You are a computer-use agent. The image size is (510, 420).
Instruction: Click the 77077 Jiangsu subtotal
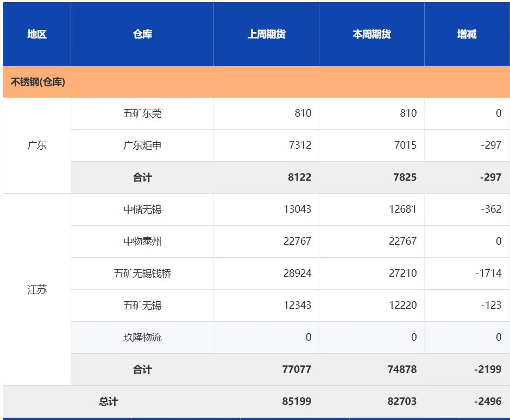[x=297, y=370]
